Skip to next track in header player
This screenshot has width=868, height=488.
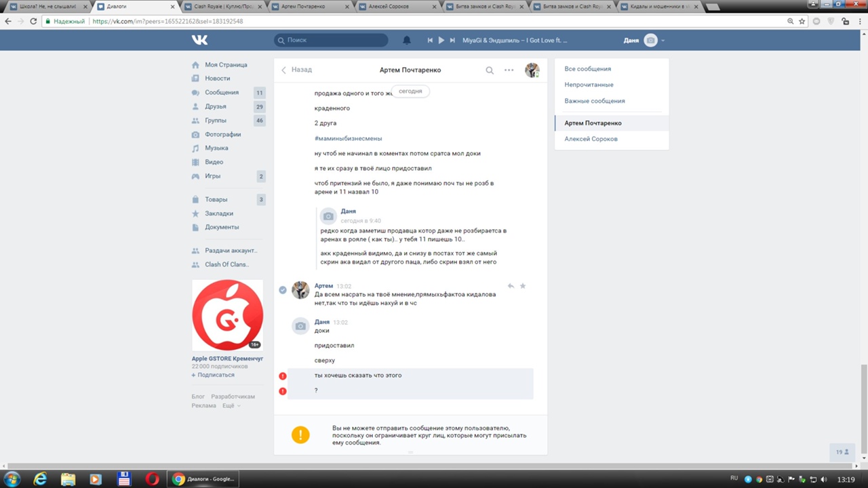click(x=452, y=41)
